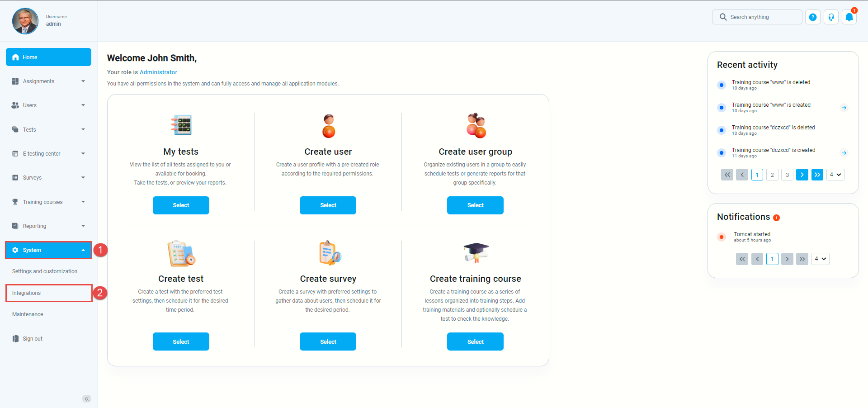Screen dimensions: 868x408
Task: Open Recent activity page size dropdown
Action: pos(835,175)
